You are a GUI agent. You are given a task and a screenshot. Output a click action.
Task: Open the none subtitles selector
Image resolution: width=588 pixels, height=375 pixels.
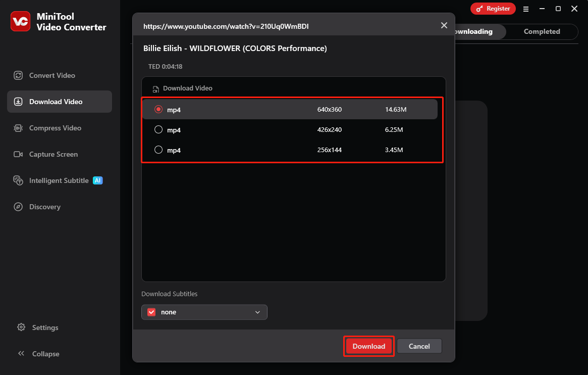coord(204,312)
